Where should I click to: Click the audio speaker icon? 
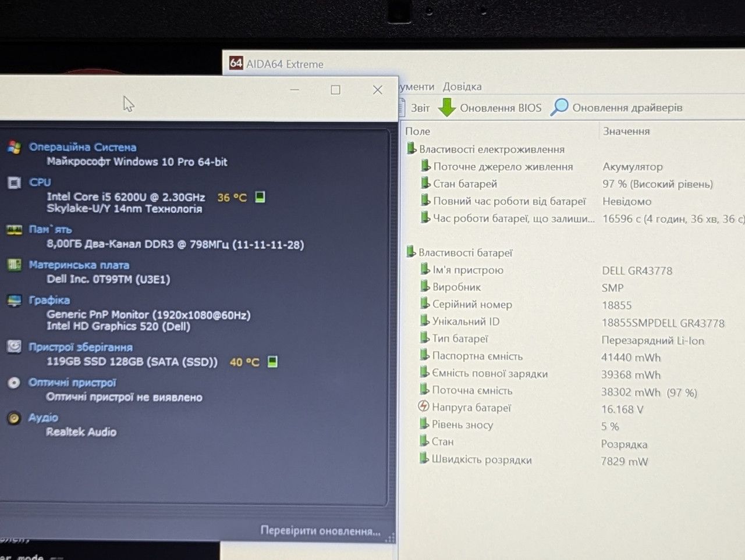(x=14, y=418)
